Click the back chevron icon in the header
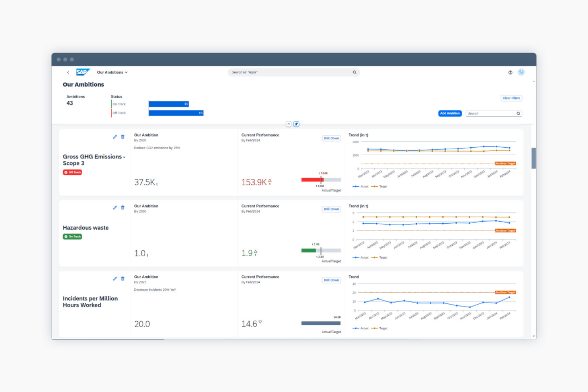Screen dimensions: 588x392 coord(68,72)
